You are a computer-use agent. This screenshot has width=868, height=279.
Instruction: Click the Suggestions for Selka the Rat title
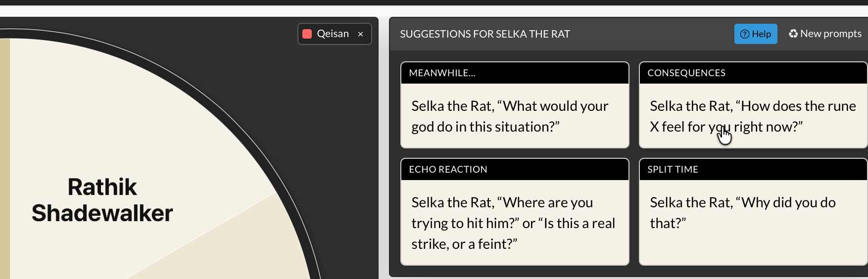(484, 34)
